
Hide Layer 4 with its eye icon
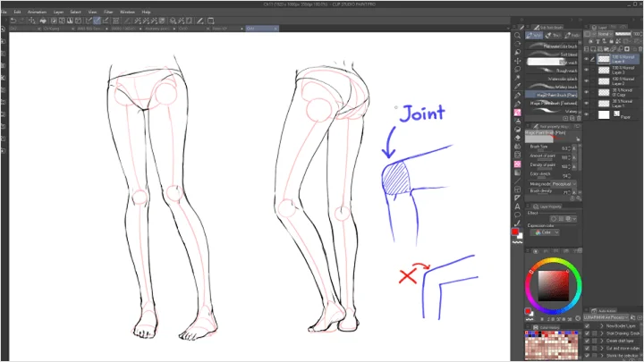tap(587, 59)
